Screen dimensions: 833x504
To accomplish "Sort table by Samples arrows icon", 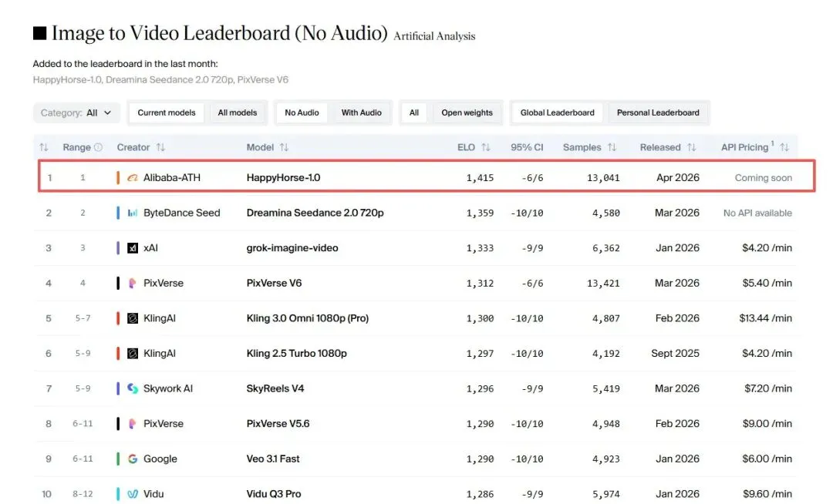I will click(x=612, y=147).
